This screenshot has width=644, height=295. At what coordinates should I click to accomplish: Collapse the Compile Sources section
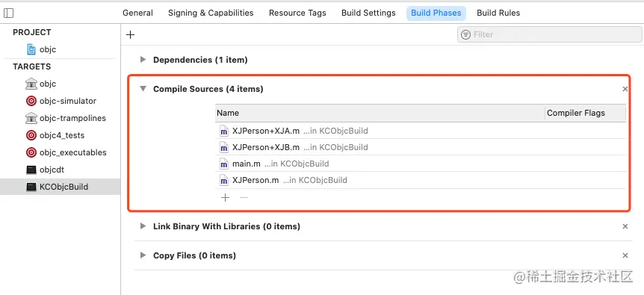[143, 89]
